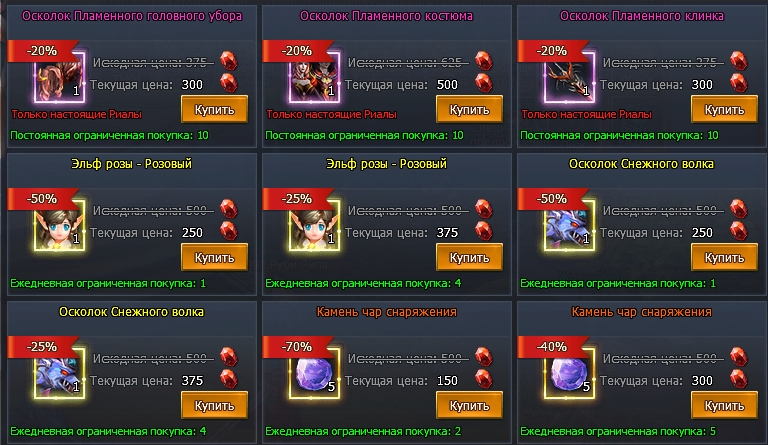
Task: Select the Rose Elf icon with -25% discount
Action: [x=314, y=225]
